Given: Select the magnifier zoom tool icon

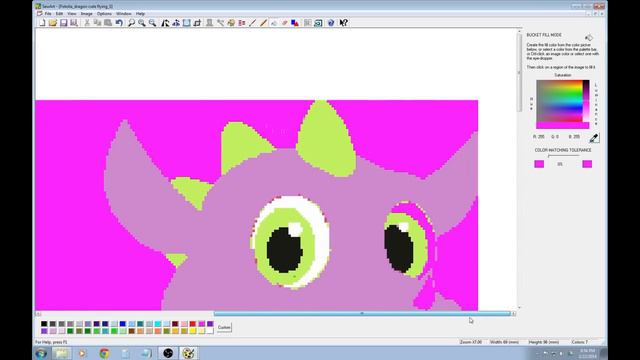Looking at the screenshot, I should pos(131,23).
